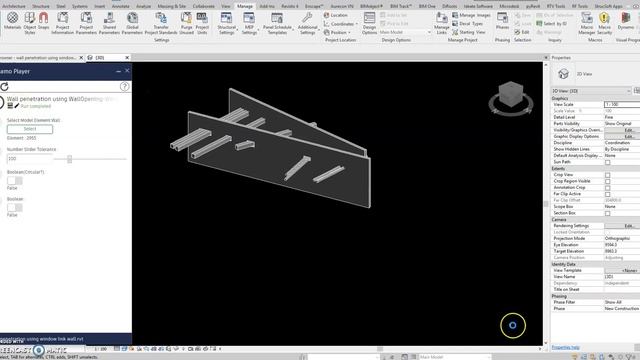Open Project Parameters
640x360 pixels.
pyautogui.click(x=86, y=22)
